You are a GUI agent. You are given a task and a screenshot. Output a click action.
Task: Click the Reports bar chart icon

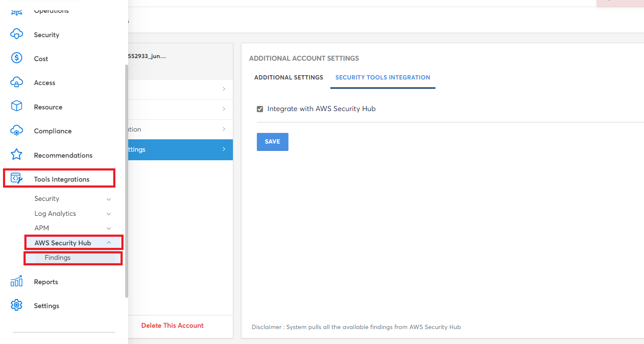pyautogui.click(x=16, y=281)
